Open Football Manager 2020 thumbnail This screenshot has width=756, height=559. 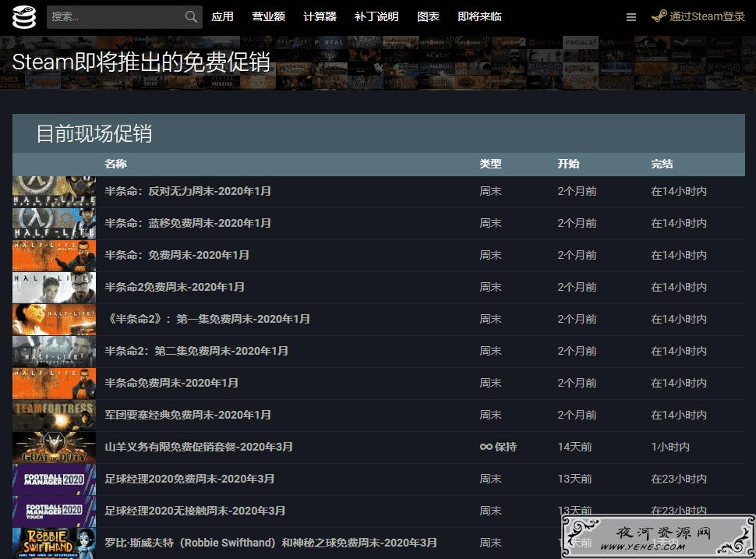[x=54, y=479]
